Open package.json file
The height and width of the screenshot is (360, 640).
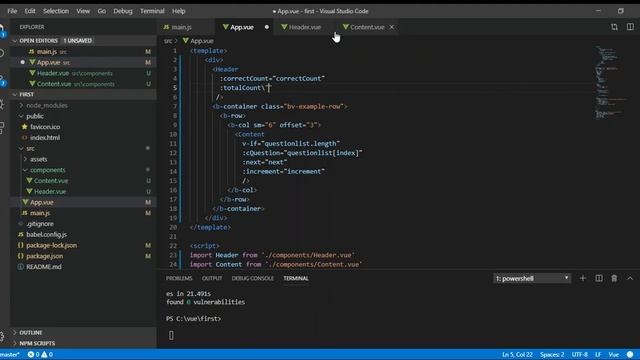pyautogui.click(x=84, y=256)
